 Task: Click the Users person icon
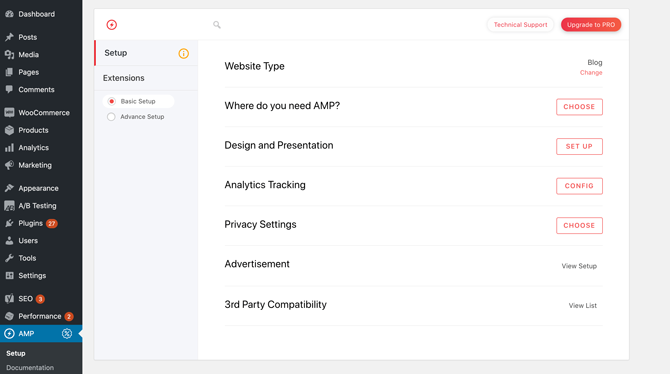(9, 241)
